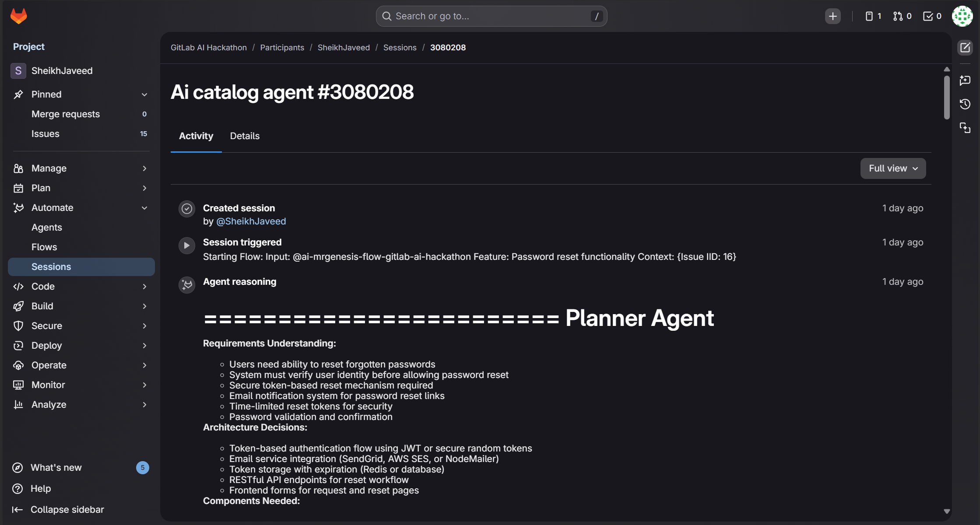Click the scroll down arrow of scrollbar

pyautogui.click(x=947, y=511)
